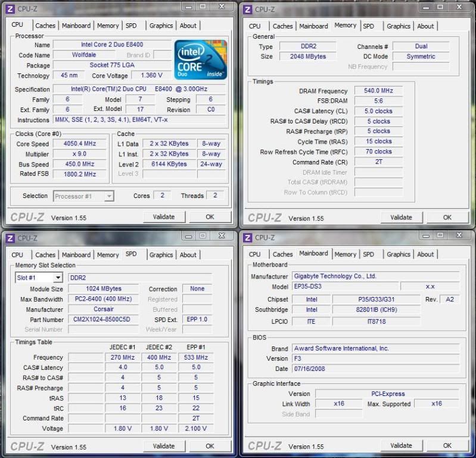
Task: Click the memory Size value 2048 MBytes
Action: click(308, 57)
